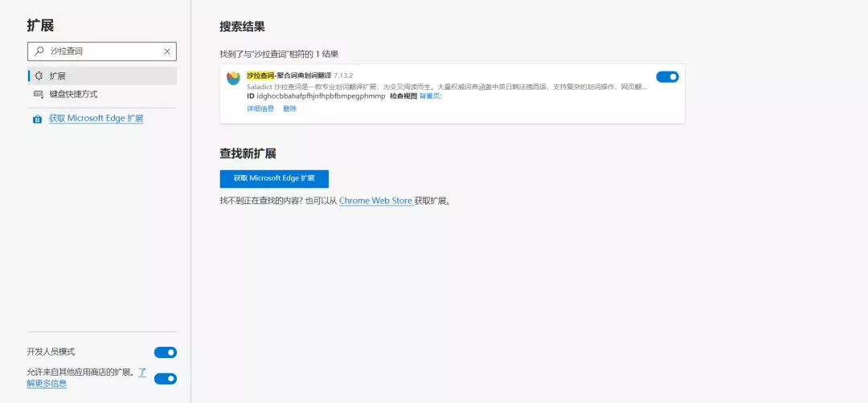The width and height of the screenshot is (868, 403).
Task: Click the 搜索结果 heading
Action: 242,26
